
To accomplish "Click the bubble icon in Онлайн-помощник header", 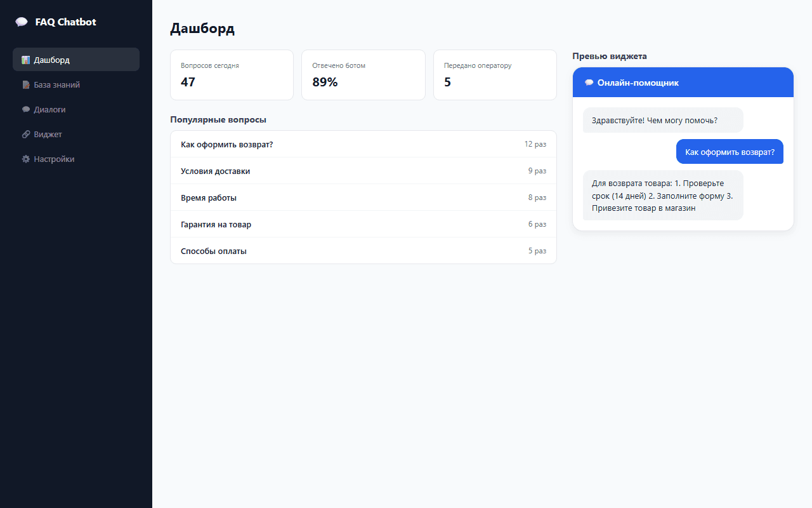I will 589,83.
